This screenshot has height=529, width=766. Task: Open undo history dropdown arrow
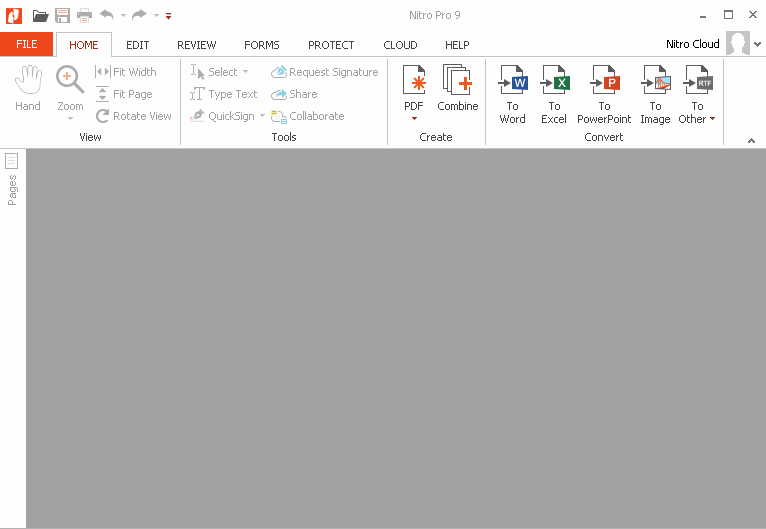click(123, 16)
